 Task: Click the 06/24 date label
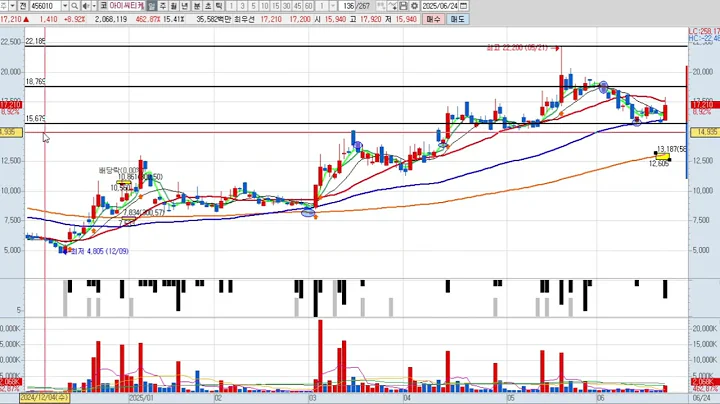(701, 398)
